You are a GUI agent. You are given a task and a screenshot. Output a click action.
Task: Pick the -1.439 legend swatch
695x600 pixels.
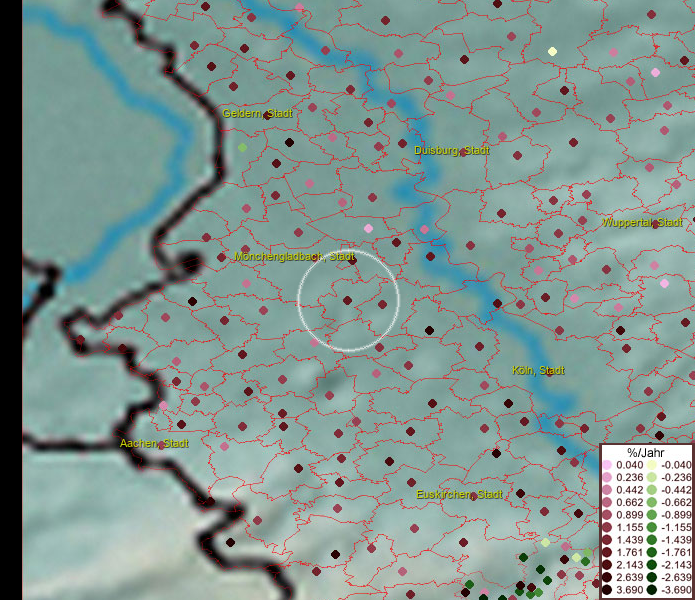point(652,540)
